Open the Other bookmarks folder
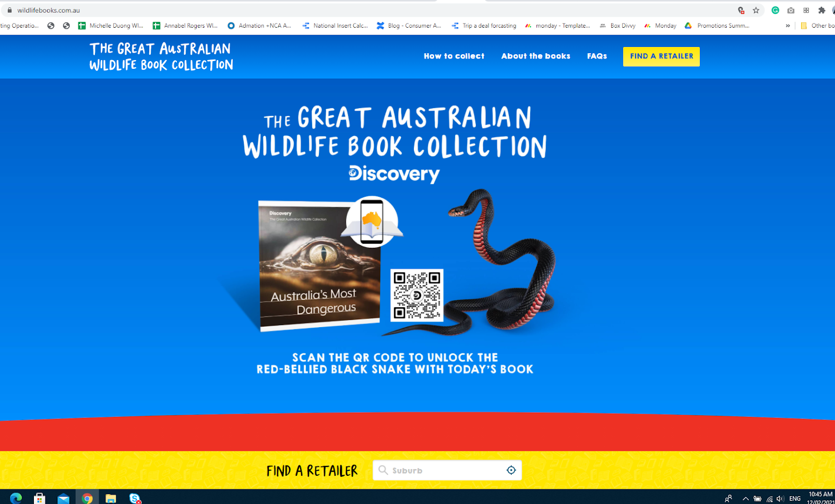 [x=817, y=26]
